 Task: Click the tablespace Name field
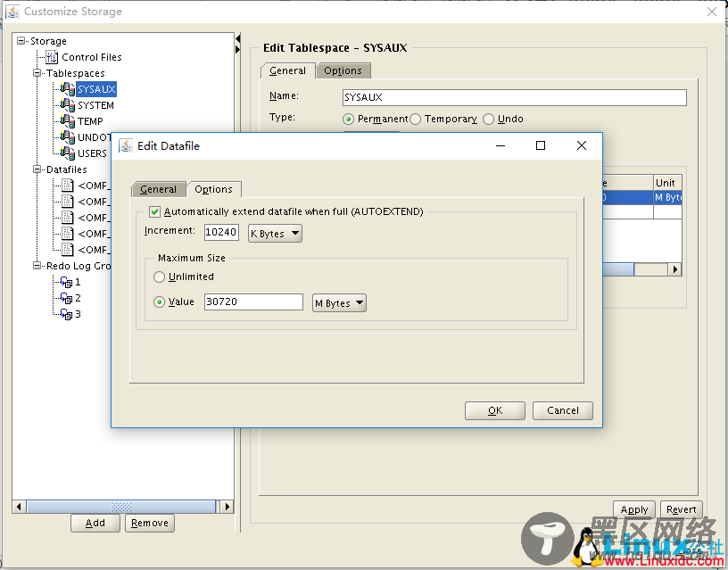(x=515, y=97)
